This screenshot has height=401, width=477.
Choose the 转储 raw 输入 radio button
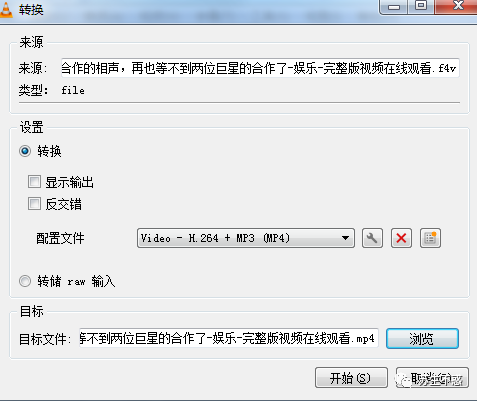coord(25,281)
